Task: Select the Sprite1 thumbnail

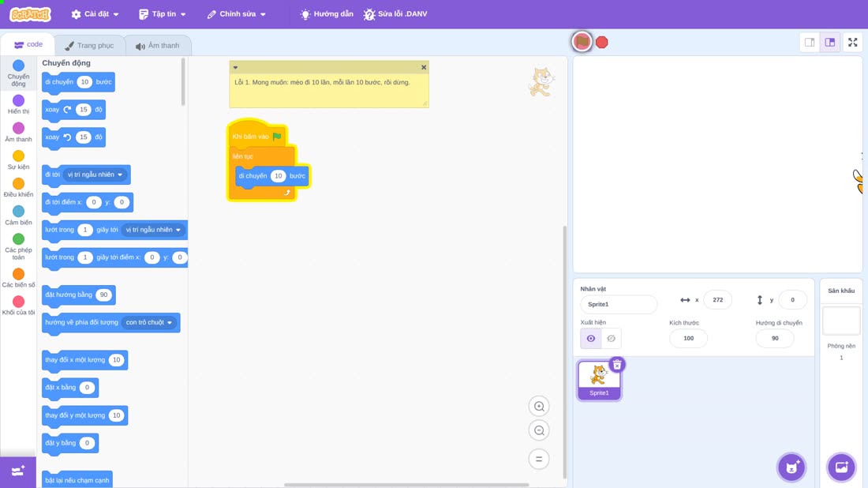Action: point(599,380)
